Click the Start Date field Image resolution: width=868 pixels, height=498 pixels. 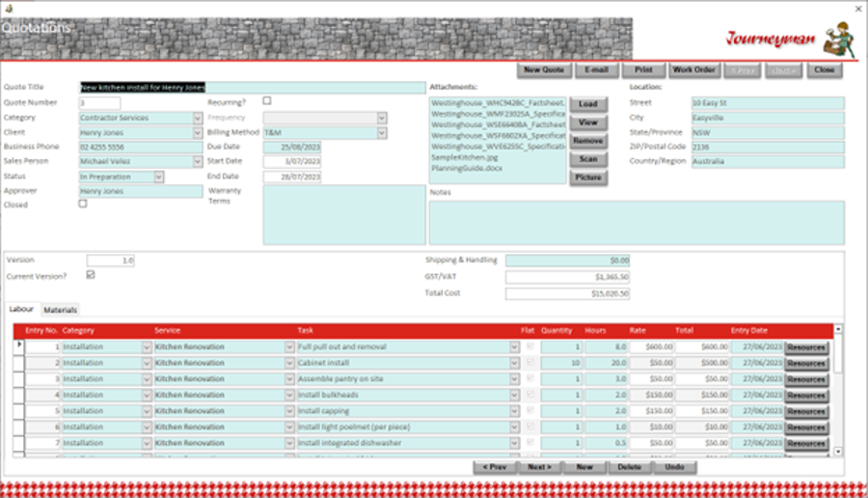tap(292, 161)
